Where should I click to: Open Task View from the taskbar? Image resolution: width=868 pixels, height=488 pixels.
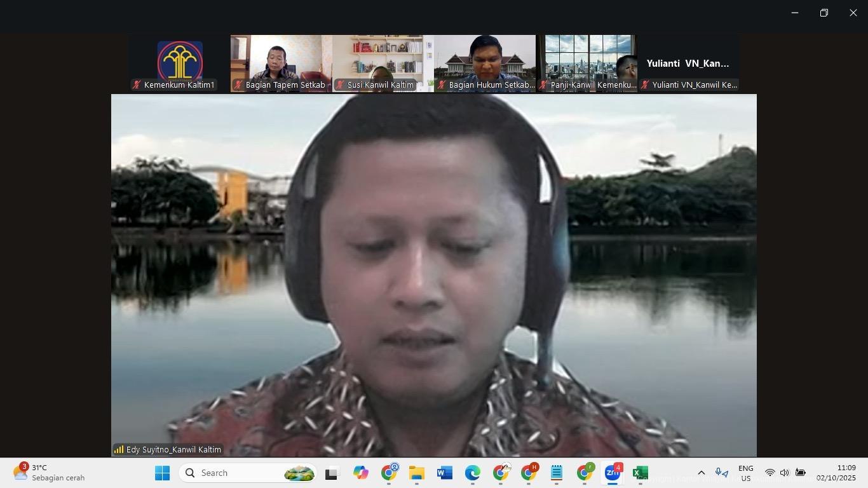pyautogui.click(x=331, y=473)
